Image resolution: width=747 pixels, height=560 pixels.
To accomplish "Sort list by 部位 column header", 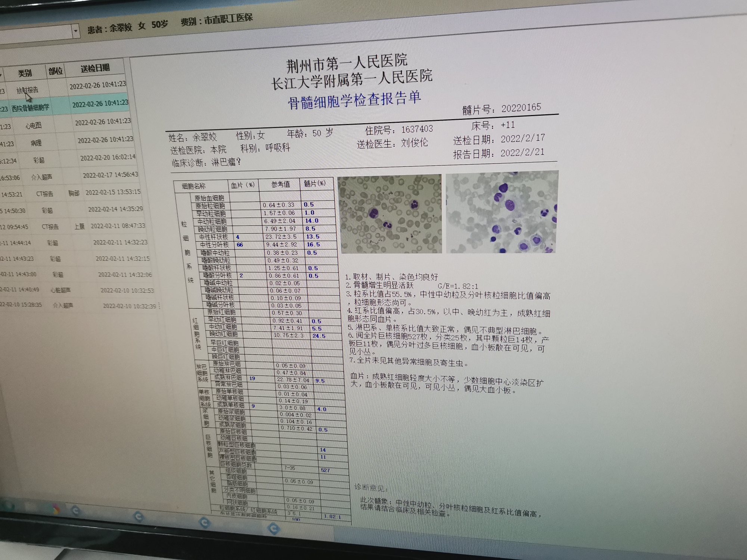I will [56, 71].
